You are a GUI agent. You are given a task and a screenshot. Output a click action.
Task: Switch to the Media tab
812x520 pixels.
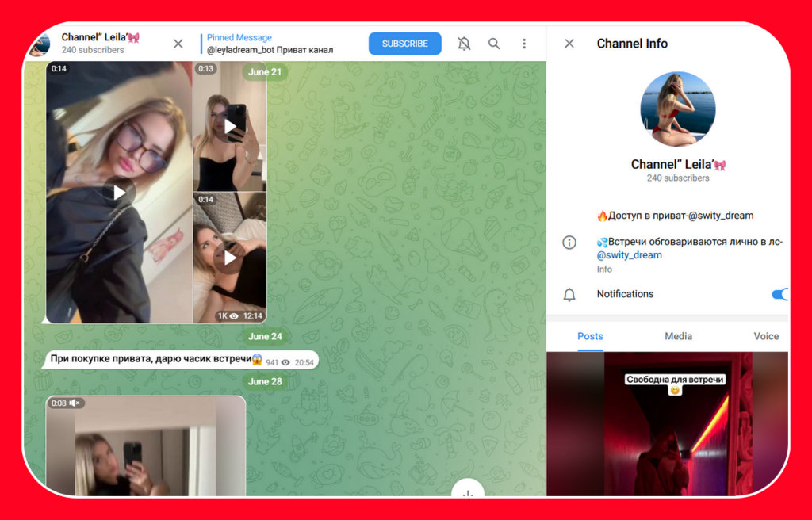tap(678, 336)
